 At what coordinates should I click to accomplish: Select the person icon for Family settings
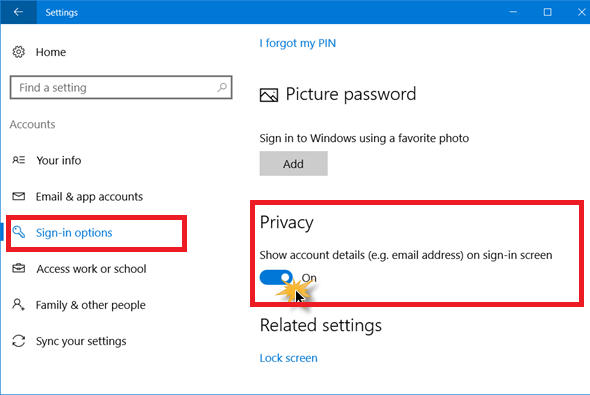tap(18, 305)
